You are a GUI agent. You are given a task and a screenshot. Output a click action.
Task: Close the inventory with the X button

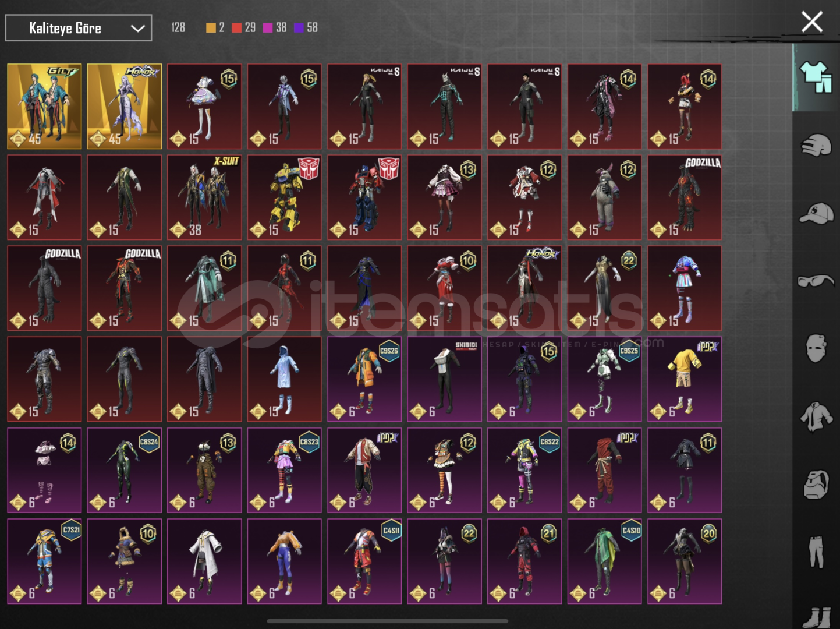[811, 22]
